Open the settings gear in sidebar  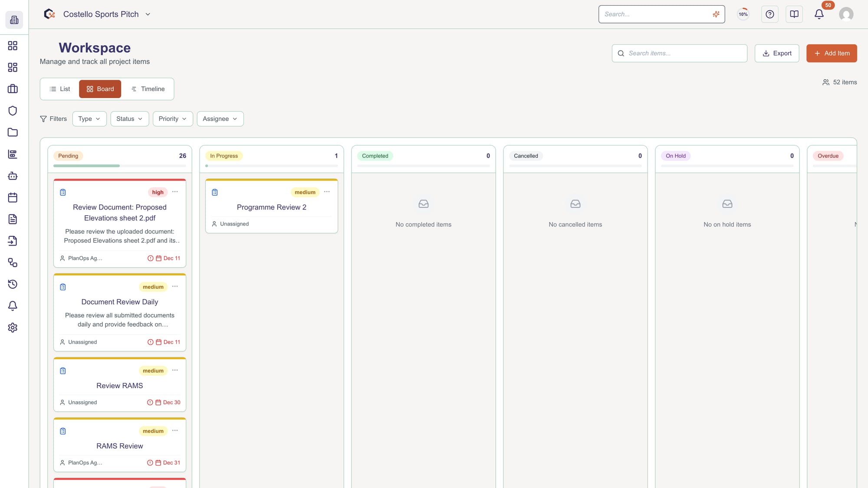(x=13, y=328)
